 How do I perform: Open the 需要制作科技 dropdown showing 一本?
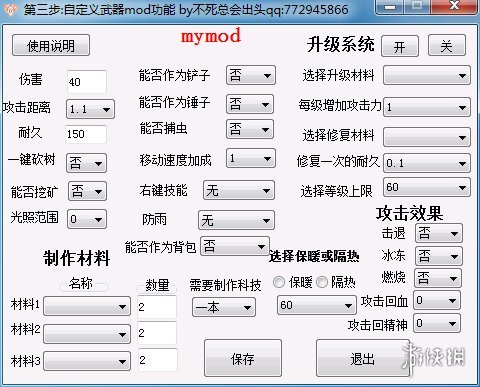224,307
